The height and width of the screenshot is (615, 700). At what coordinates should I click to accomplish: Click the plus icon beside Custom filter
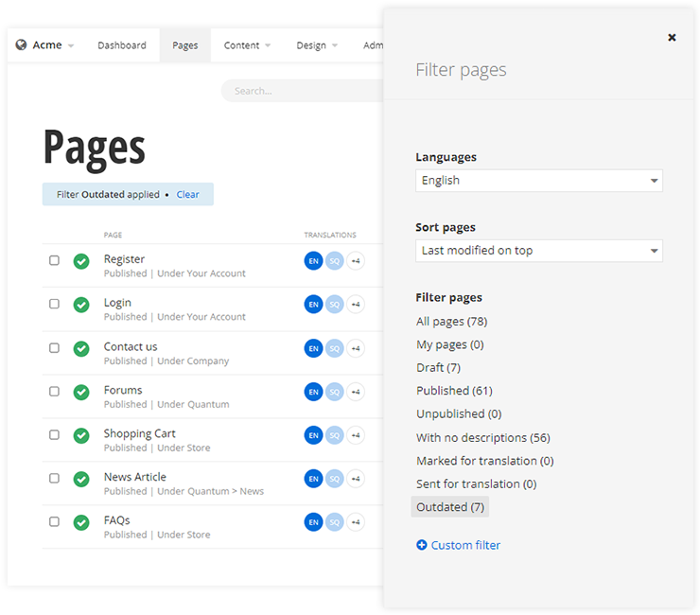pos(422,545)
